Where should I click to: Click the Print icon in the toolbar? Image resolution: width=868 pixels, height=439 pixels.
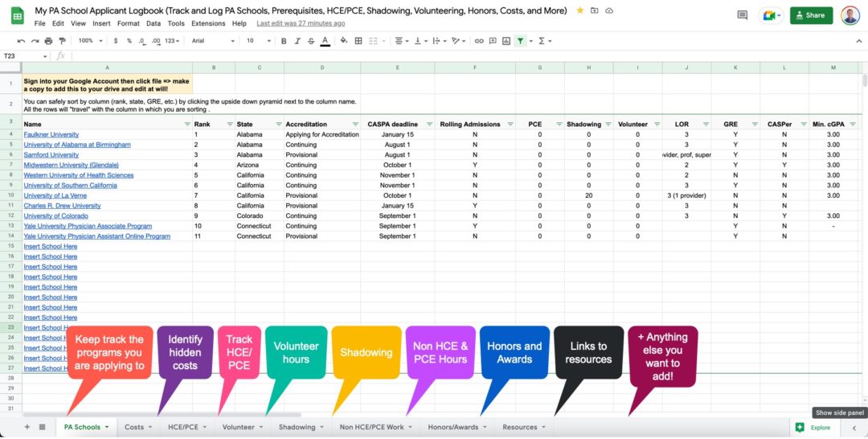click(49, 41)
